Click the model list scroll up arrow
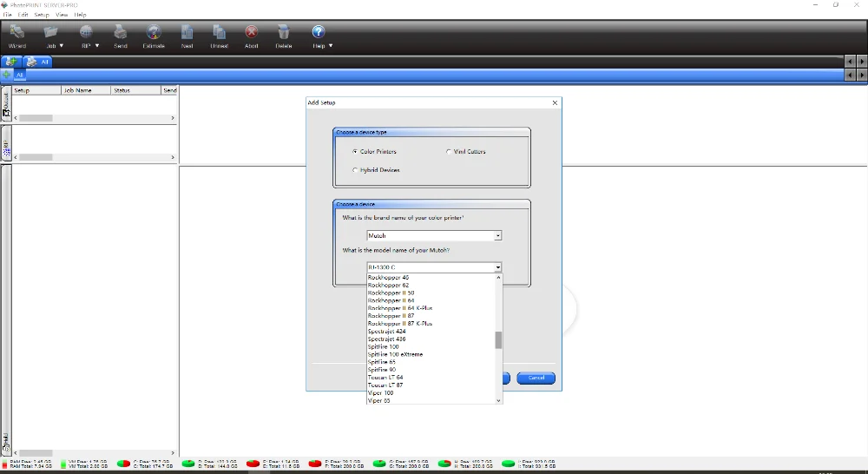The width and height of the screenshot is (868, 474). pyautogui.click(x=498, y=277)
